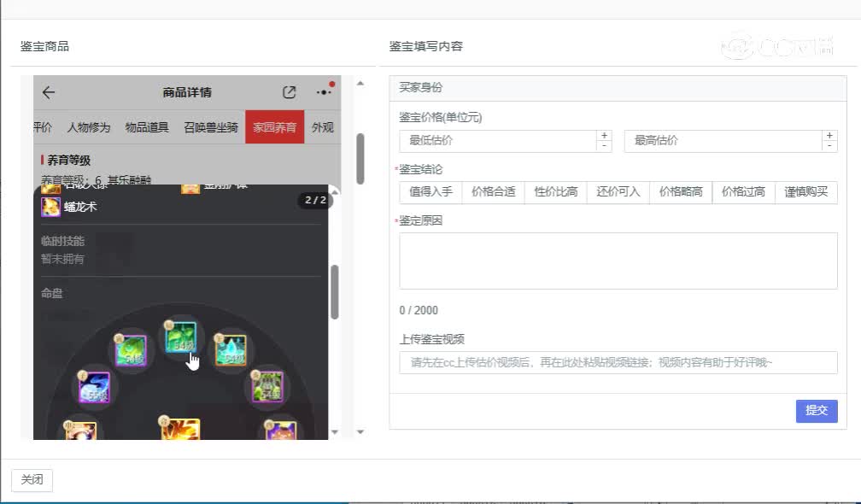Click the 养育等级 heading text
The width and height of the screenshot is (861, 504).
point(68,161)
